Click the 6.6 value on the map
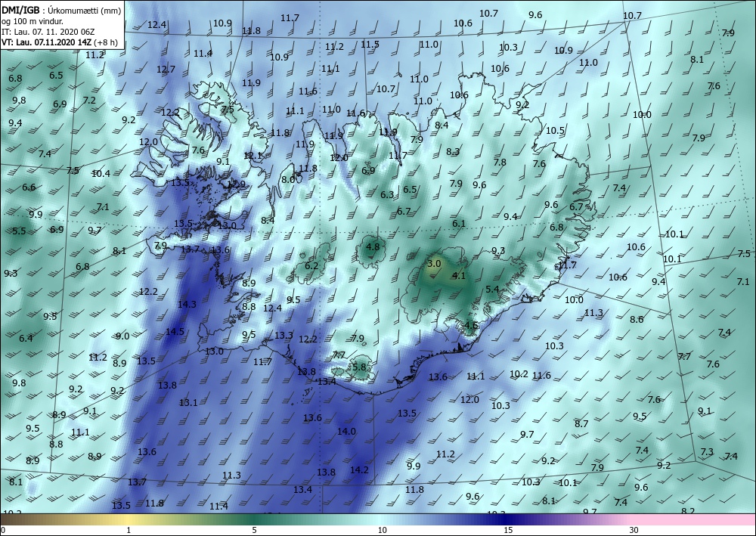 pyautogui.click(x=29, y=187)
